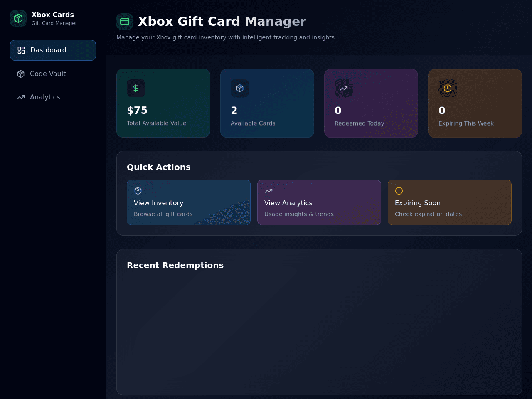
Task: Click the alert circle icon in Expiring Soon
Action: [399, 191]
